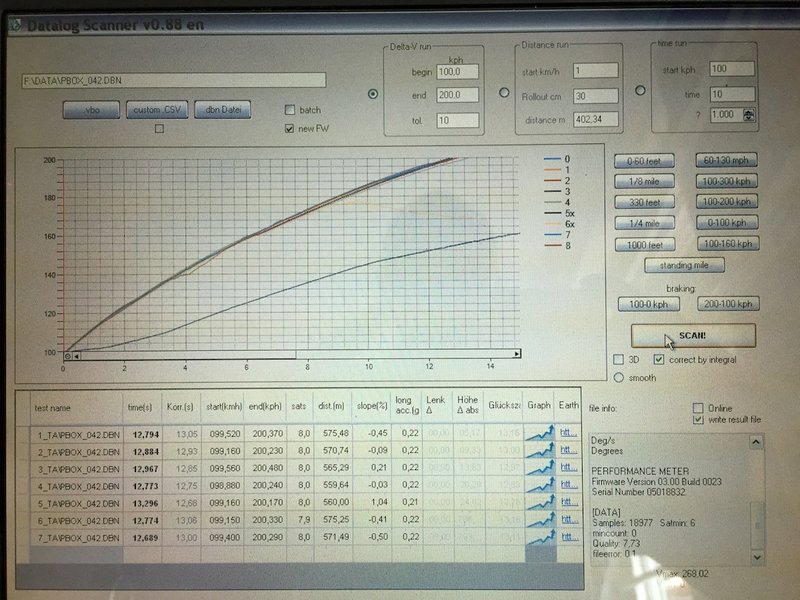Open graph icon for run 1_TA\PBOX_042.DBN
This screenshot has height=600, width=800.
540,434
